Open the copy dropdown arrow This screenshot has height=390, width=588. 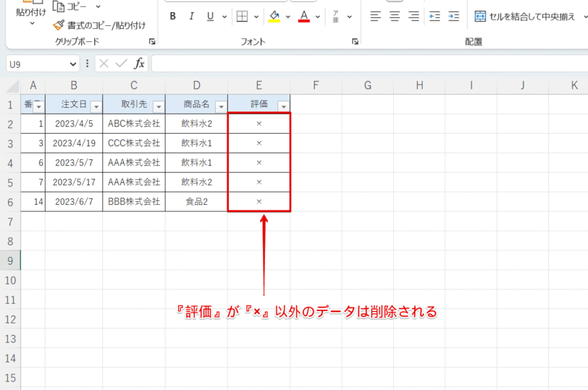pyautogui.click(x=98, y=7)
